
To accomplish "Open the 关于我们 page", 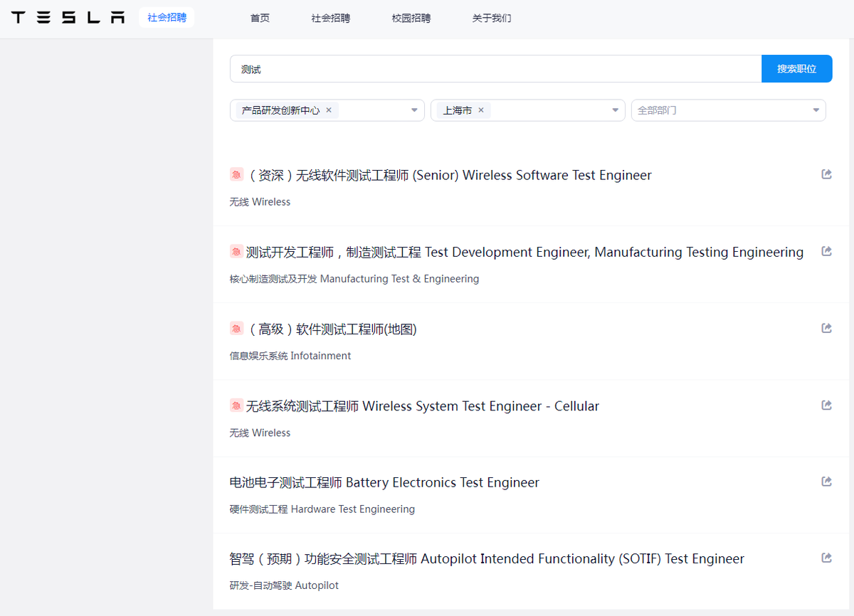I will [x=491, y=18].
